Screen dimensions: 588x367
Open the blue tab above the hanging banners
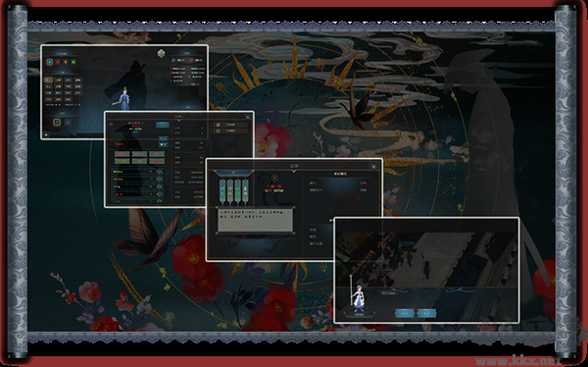coord(233,173)
